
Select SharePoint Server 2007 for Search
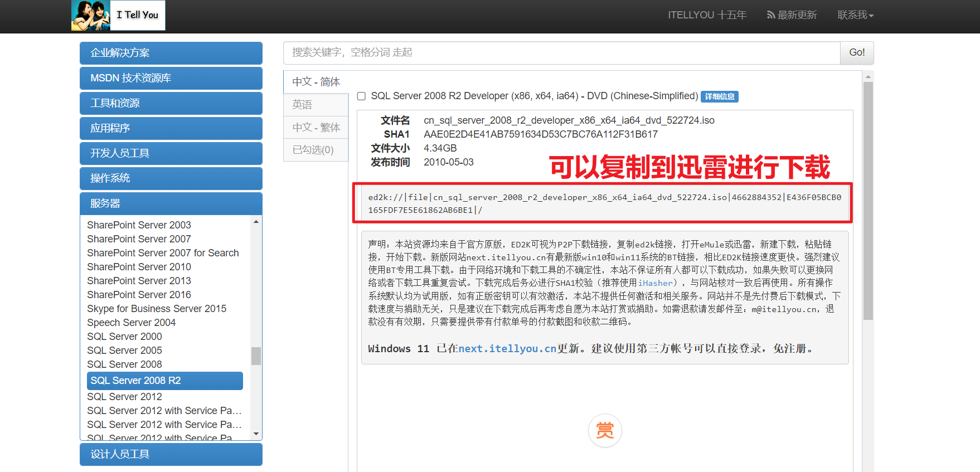163,253
